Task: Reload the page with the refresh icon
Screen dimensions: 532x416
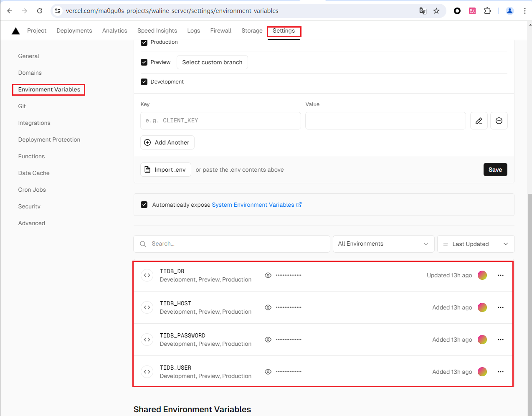Action: (40, 11)
